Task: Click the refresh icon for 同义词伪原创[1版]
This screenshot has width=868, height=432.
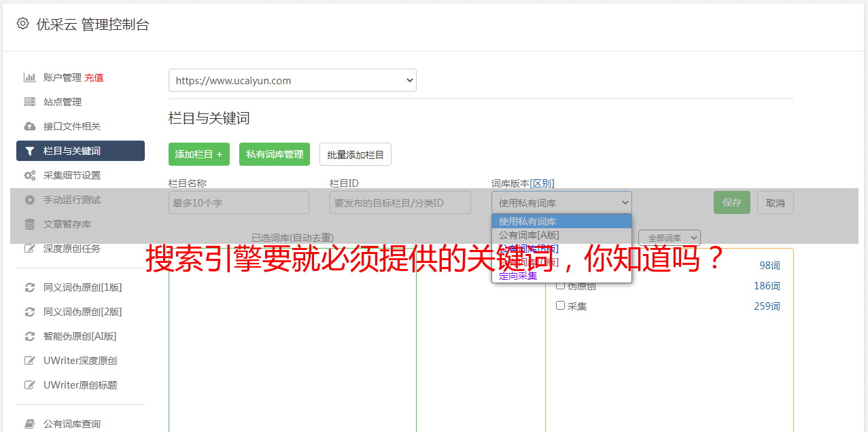Action: (x=29, y=287)
